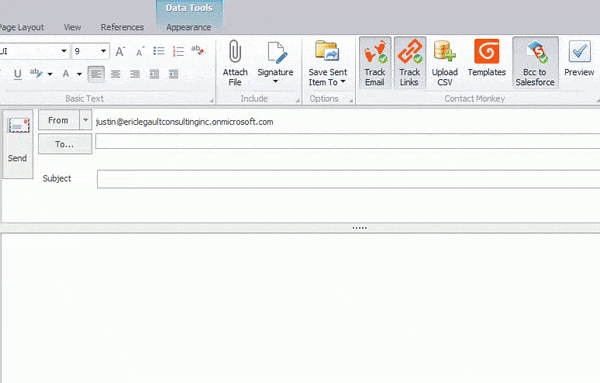This screenshot has width=600, height=383.
Task: Click the increase indent icon
Action: (x=173, y=74)
